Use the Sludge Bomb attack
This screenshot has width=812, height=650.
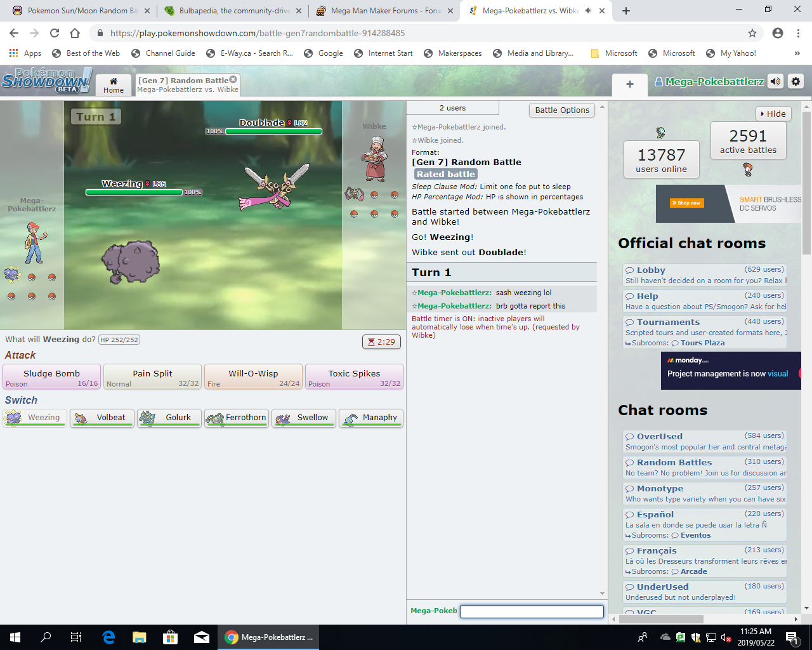51,376
